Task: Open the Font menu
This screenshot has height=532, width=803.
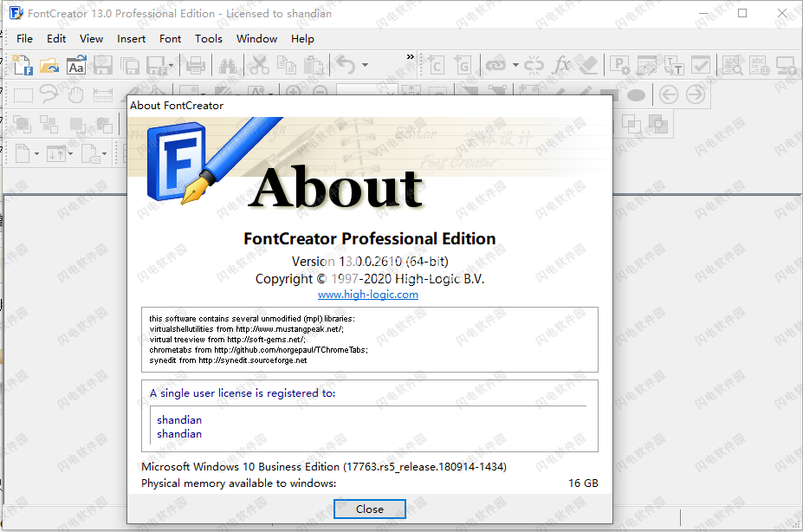Action: pos(170,38)
